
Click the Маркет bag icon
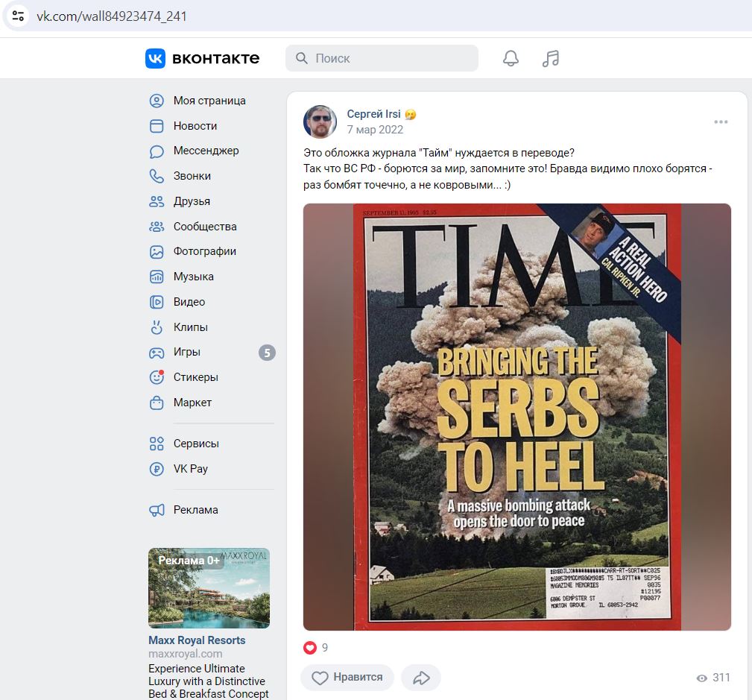coord(157,403)
